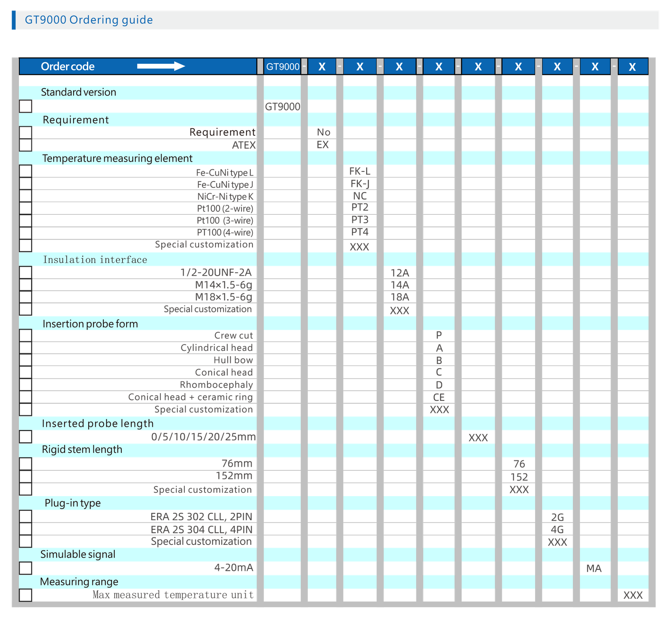This screenshot has height=626, width=672.
Task: Tick the 152mm rigid stem checkbox
Action: (26, 476)
